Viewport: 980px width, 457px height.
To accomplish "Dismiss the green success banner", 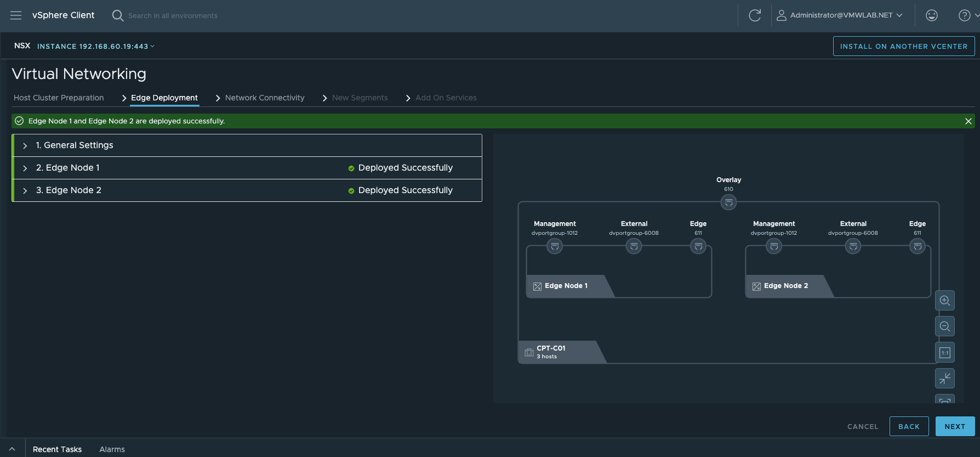I will 968,121.
